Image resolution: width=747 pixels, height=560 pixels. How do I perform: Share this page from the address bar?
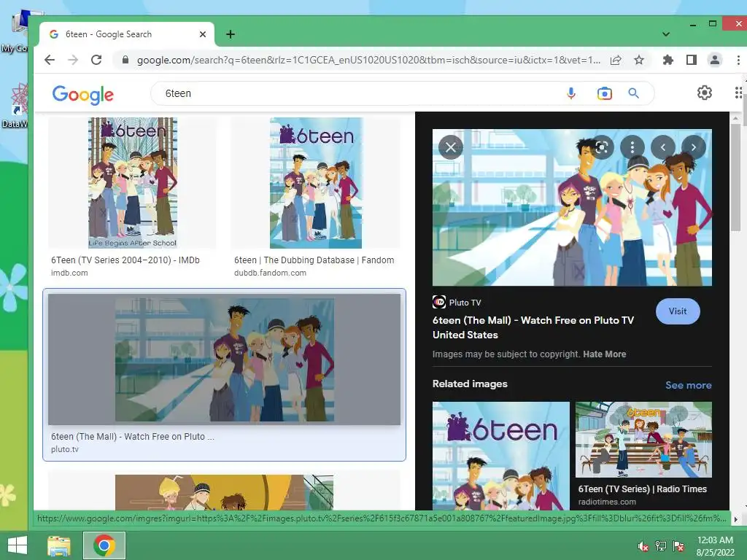click(616, 60)
